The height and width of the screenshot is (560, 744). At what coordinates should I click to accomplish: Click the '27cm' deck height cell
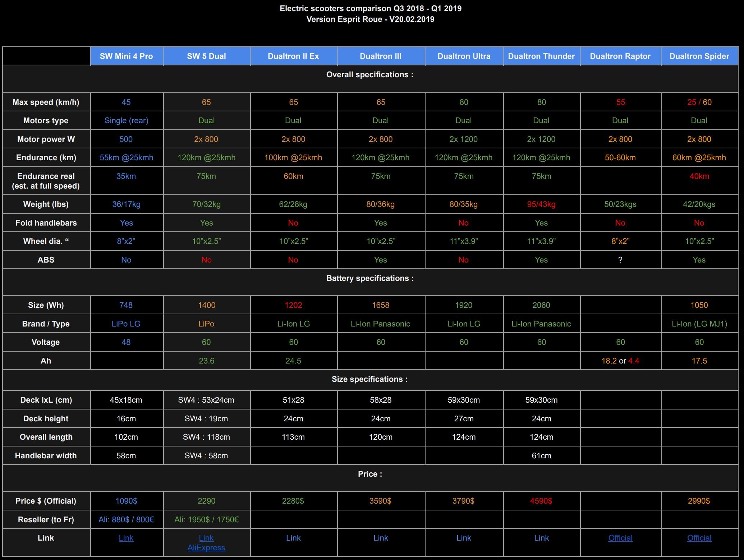click(464, 419)
